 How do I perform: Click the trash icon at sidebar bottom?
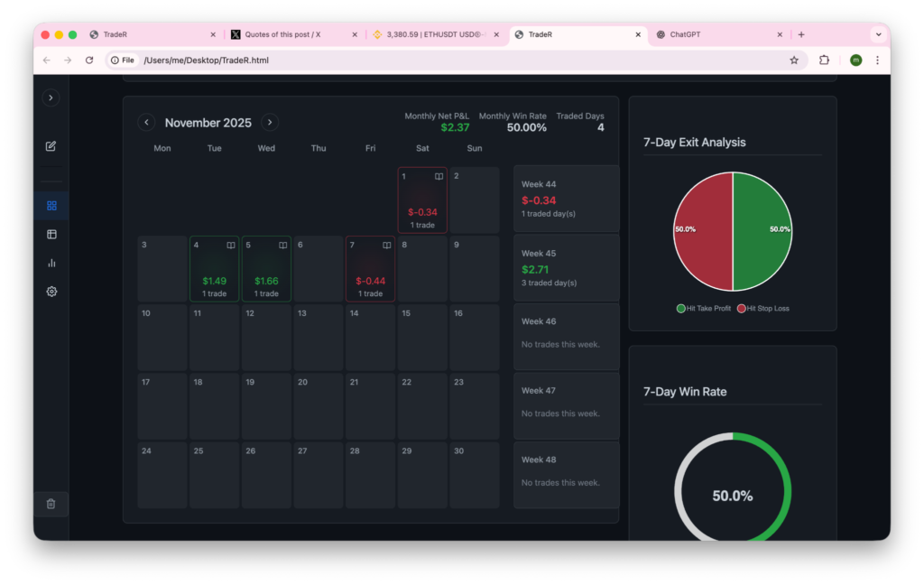51,504
